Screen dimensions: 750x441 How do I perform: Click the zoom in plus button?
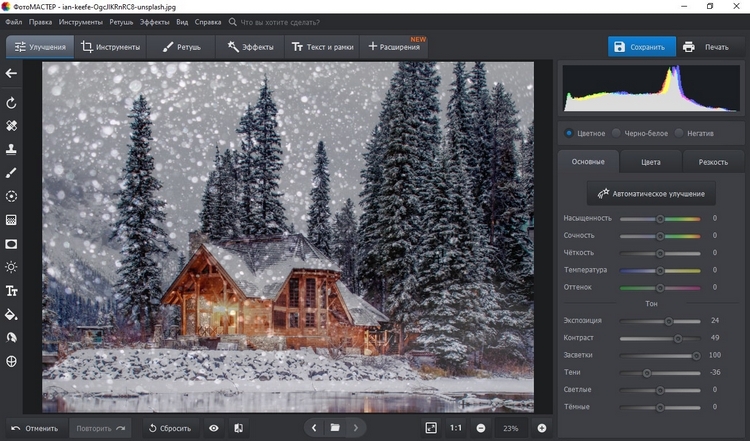point(541,428)
